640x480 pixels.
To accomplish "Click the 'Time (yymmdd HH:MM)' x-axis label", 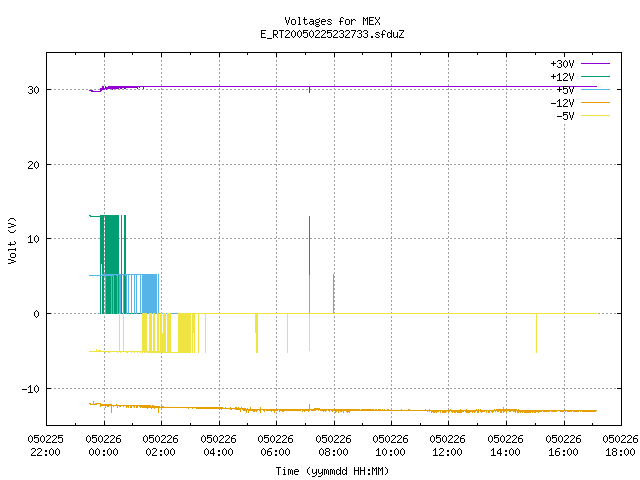I will click(x=332, y=471).
